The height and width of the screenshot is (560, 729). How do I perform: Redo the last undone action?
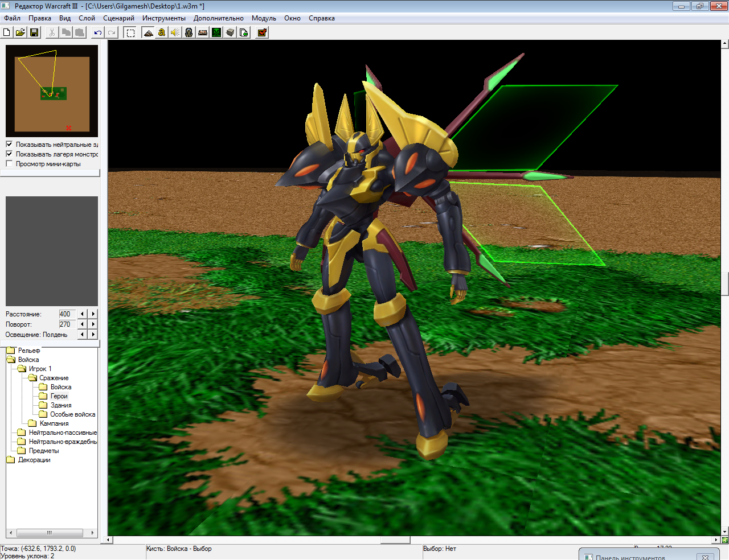point(112,32)
